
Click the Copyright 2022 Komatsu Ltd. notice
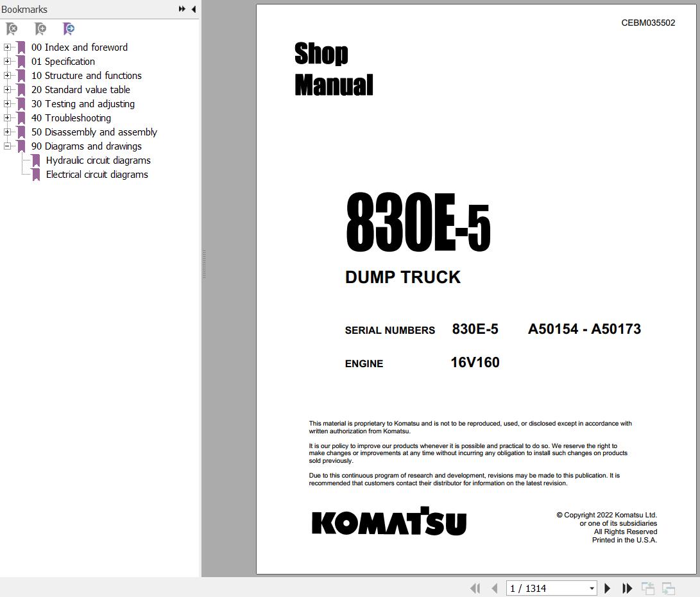click(x=607, y=515)
